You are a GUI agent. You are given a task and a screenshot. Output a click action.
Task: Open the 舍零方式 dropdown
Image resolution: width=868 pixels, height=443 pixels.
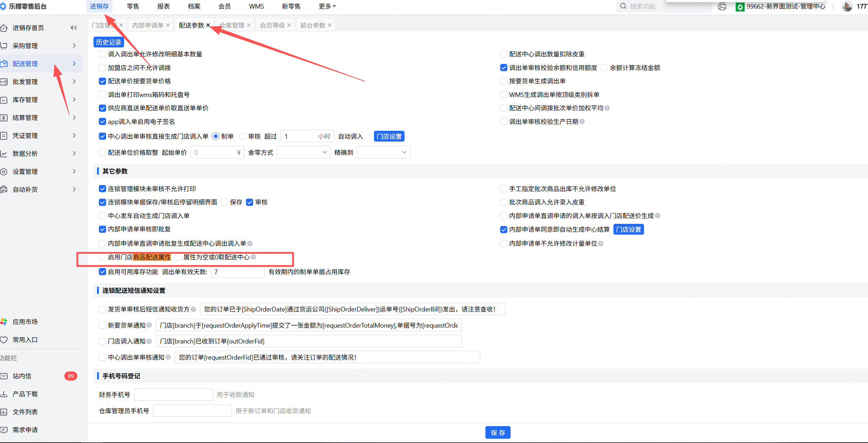point(303,152)
